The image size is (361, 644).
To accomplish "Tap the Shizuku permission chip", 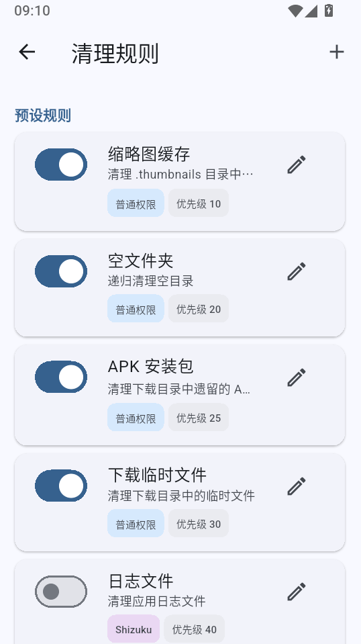I will tap(134, 629).
